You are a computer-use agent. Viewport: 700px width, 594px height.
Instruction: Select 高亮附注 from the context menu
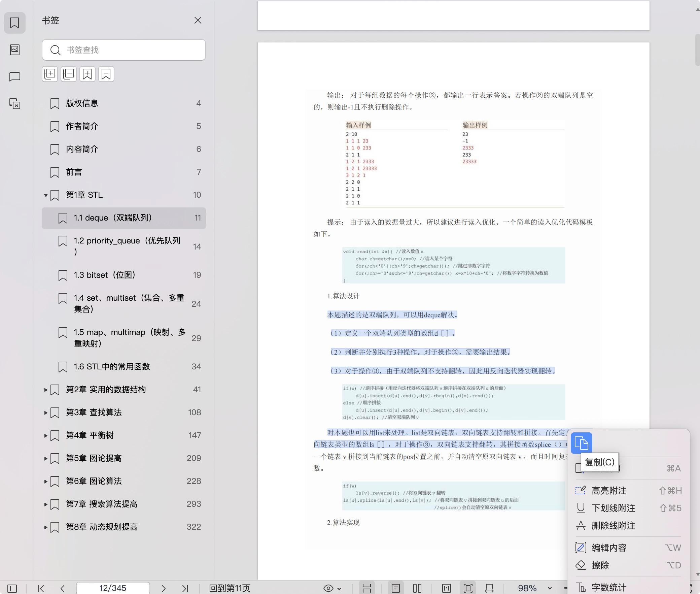[x=609, y=491]
